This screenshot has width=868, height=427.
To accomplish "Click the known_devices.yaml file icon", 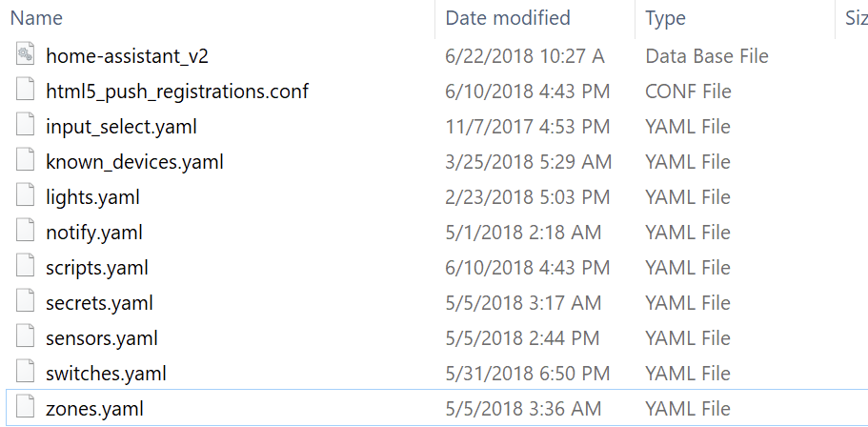I will point(26,161).
